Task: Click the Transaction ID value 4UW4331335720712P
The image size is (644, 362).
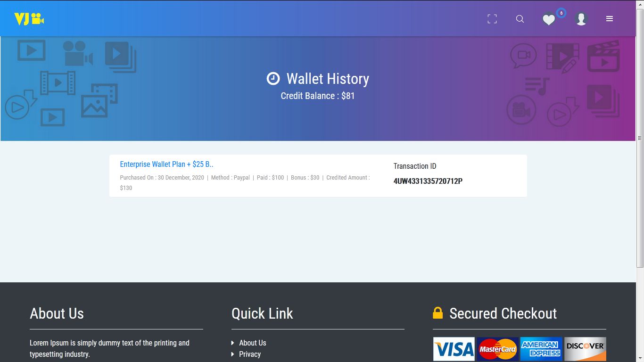Action: tap(428, 181)
